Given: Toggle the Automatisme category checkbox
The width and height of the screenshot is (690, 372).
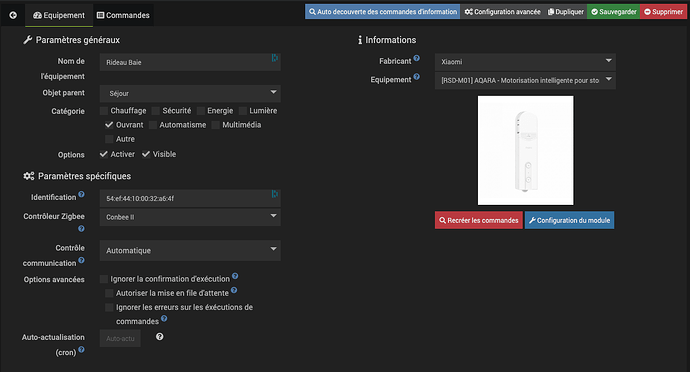Looking at the screenshot, I should tap(153, 125).
